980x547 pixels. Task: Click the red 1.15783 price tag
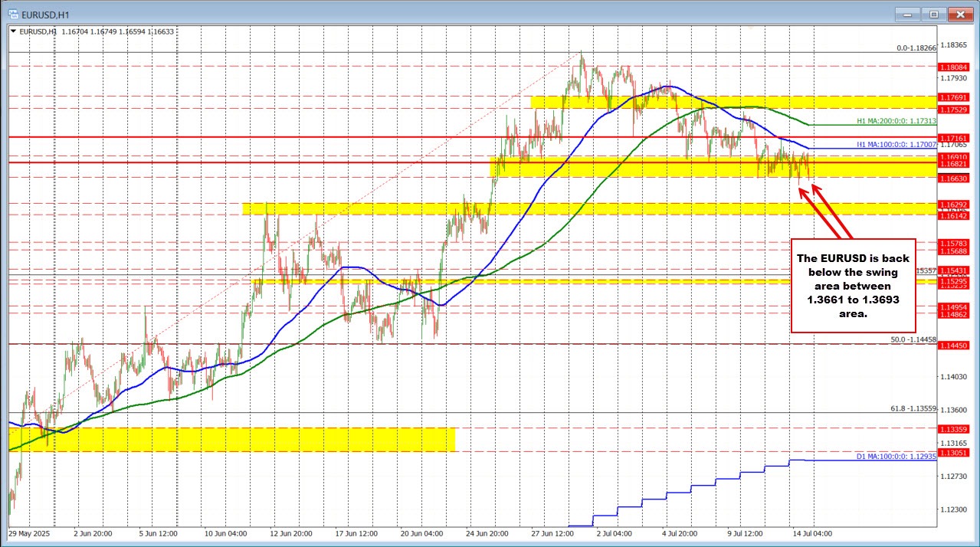[954, 243]
